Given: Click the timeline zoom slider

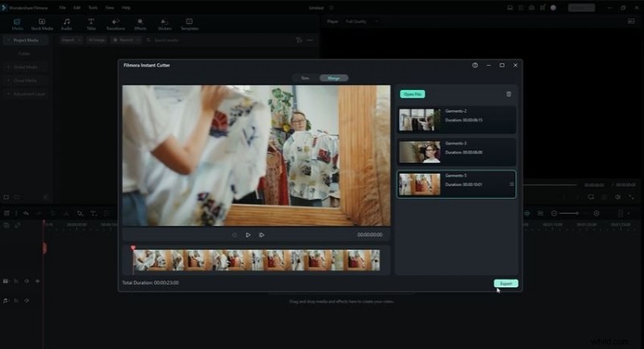Looking at the screenshot, I should point(575,213).
